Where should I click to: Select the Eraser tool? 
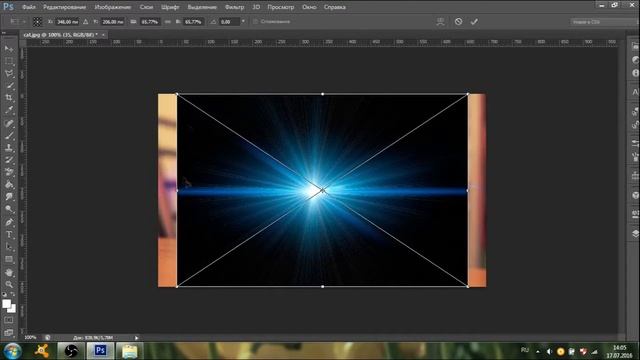[9, 172]
